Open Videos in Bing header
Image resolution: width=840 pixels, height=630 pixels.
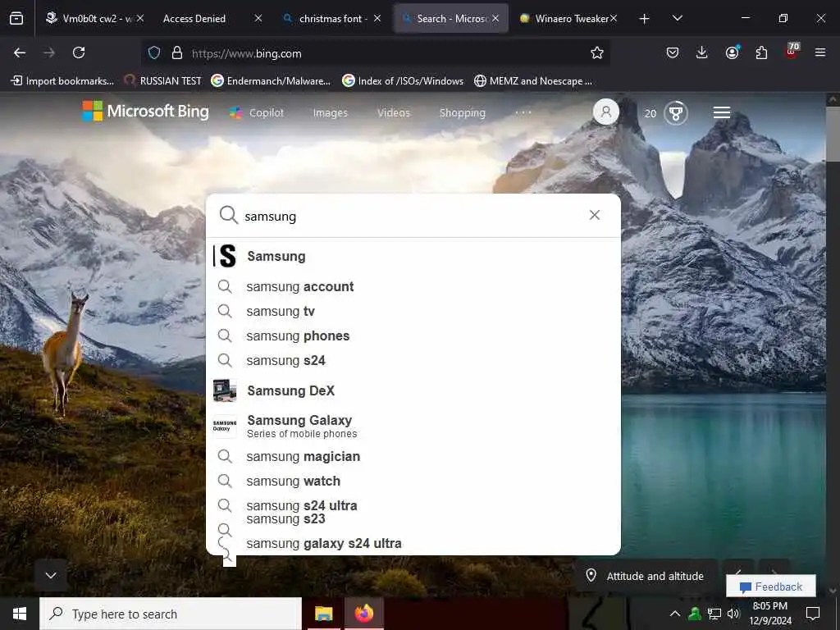pos(393,113)
